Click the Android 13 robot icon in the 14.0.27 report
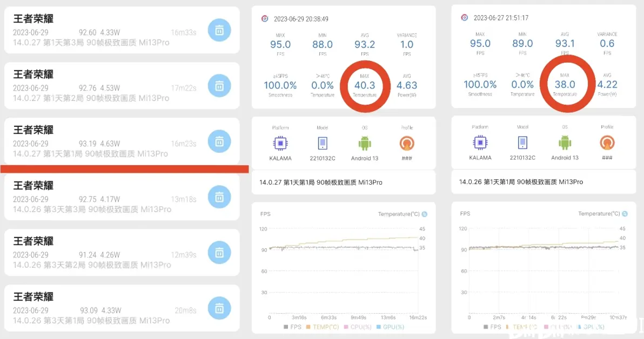The height and width of the screenshot is (339, 644). click(365, 143)
